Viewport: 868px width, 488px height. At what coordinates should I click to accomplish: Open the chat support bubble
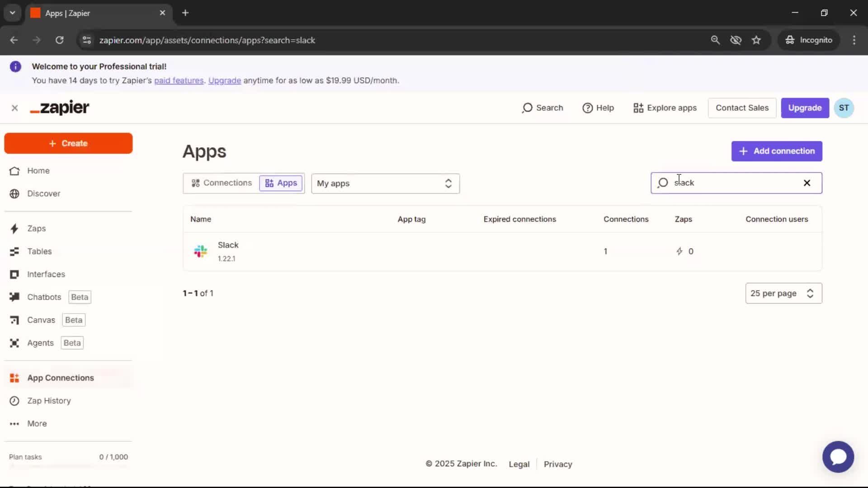tap(838, 457)
